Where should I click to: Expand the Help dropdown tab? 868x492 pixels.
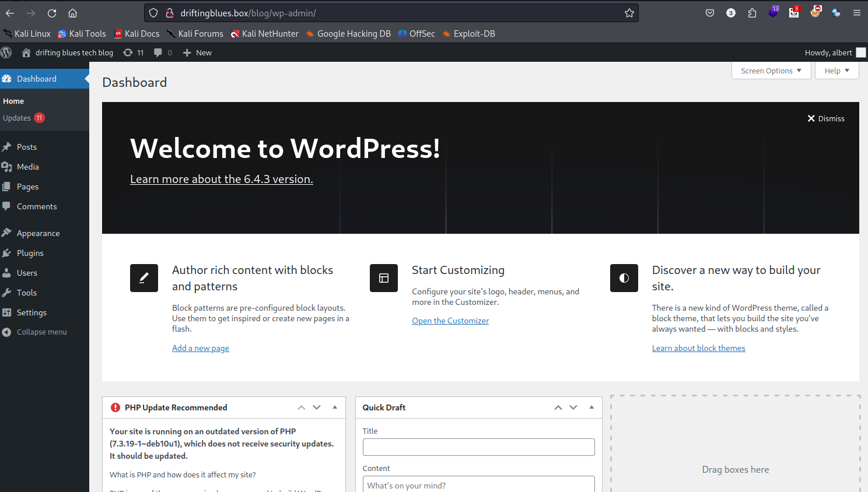(836, 71)
